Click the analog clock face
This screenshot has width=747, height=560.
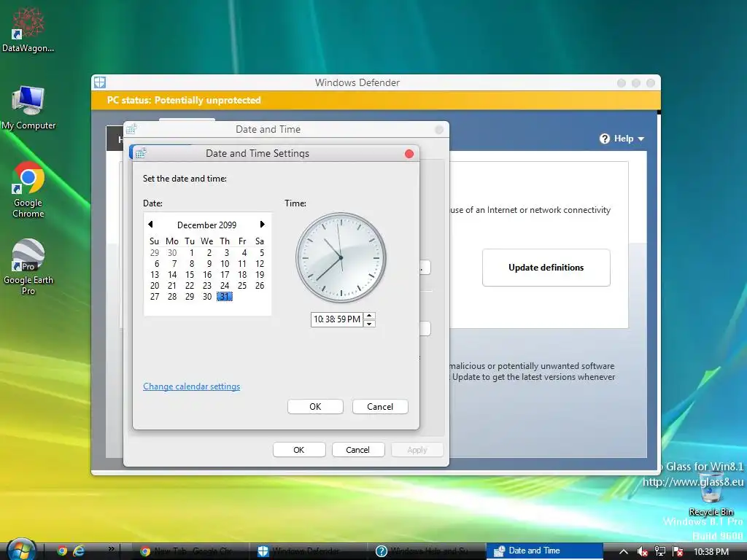(341, 257)
